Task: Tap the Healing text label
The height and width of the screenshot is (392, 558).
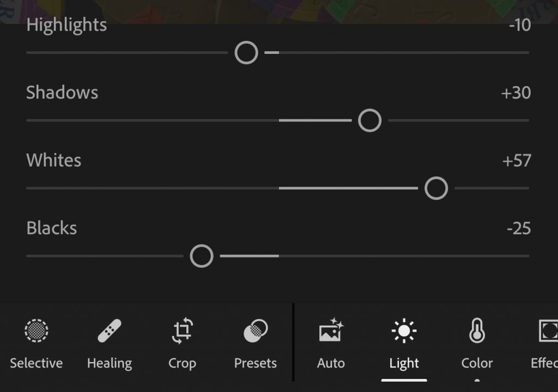Action: pyautogui.click(x=110, y=363)
